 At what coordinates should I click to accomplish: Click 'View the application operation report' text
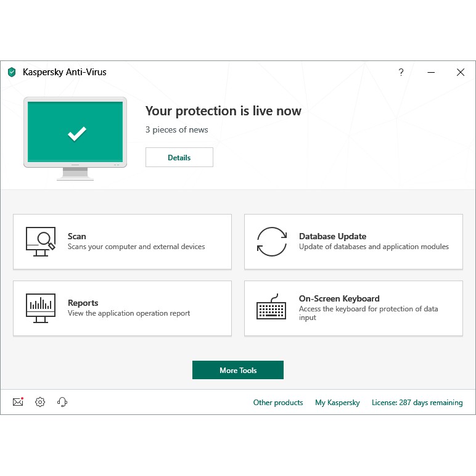[129, 313]
